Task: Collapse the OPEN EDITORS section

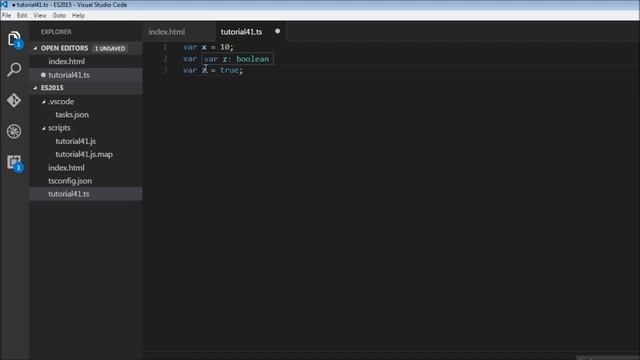Action: click(36, 48)
